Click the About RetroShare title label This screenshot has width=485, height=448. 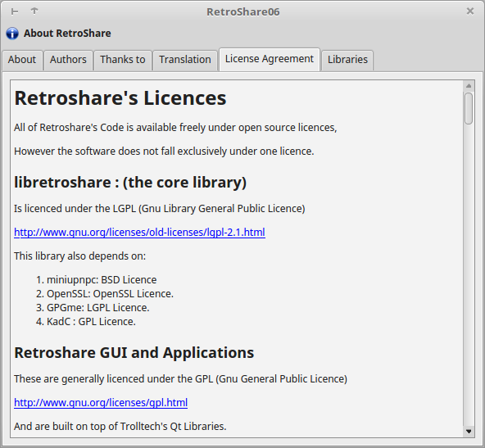(67, 34)
